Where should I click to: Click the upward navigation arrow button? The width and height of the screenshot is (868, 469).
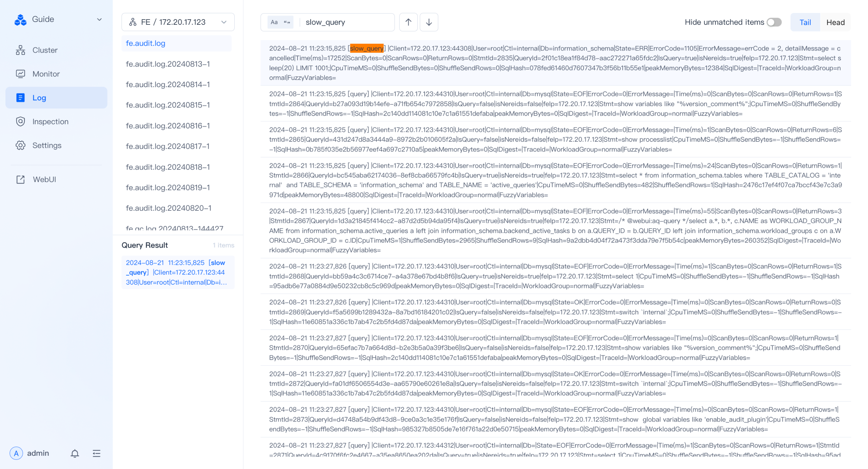pos(409,22)
